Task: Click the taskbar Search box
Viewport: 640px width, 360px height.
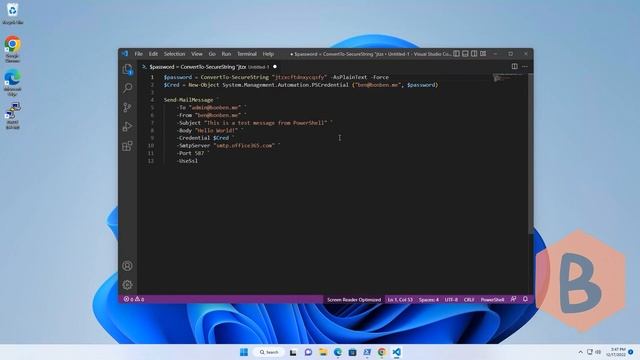Action: [x=269, y=352]
